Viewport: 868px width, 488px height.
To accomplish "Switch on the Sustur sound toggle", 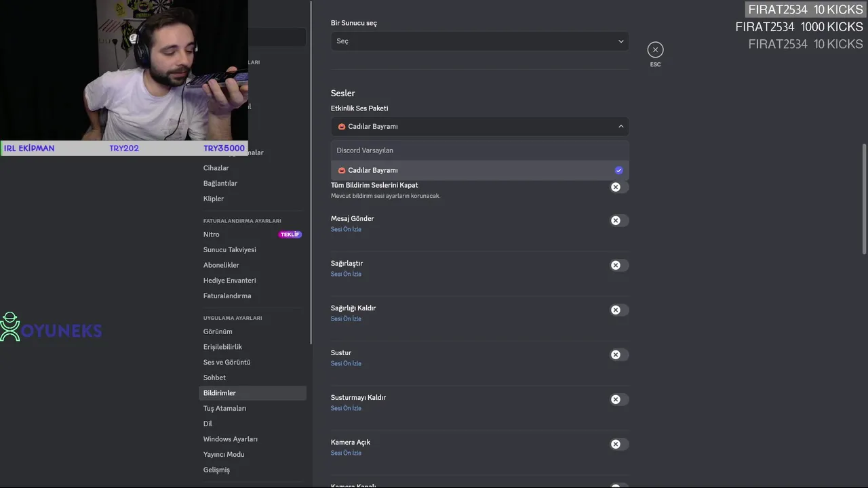I will coord(618,354).
